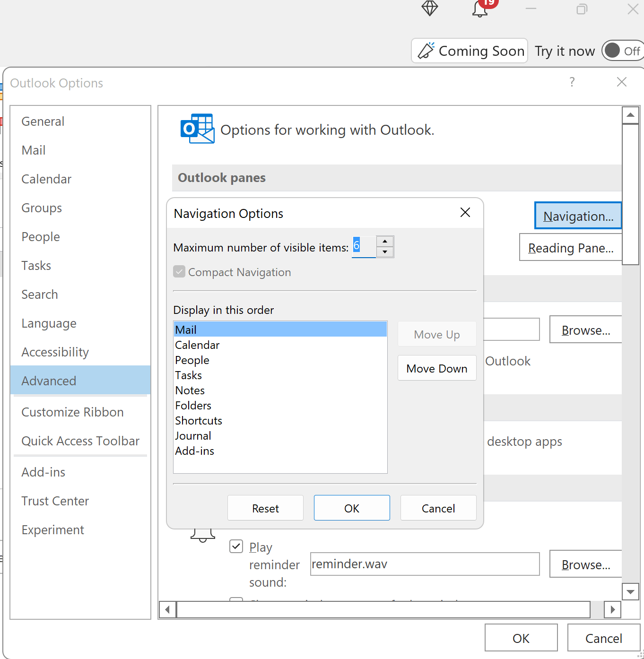Viewport: 644px width, 659px height.
Task: Click the vertical scrollbar thumb
Action: click(630, 194)
